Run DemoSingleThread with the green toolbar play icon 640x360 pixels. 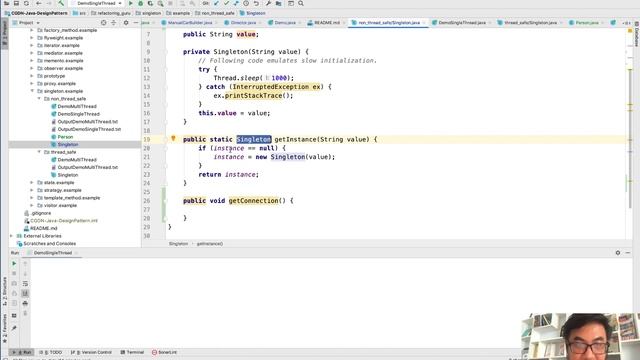tap(131, 3)
